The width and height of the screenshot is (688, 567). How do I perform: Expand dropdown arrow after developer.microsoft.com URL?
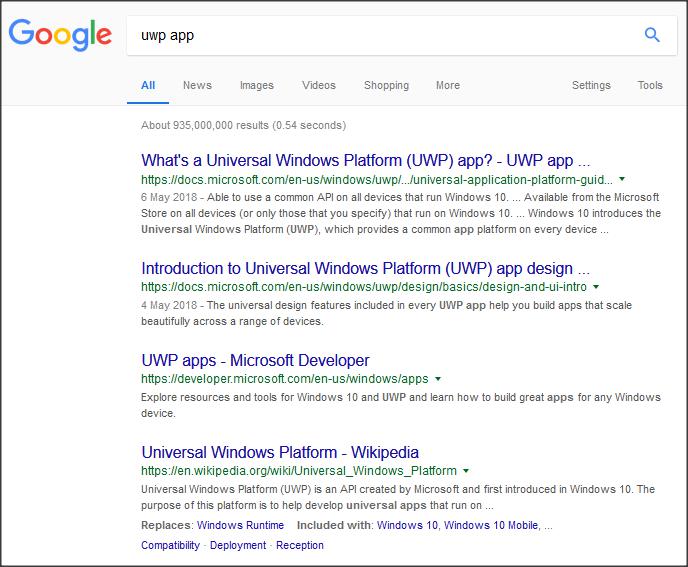coord(437,379)
